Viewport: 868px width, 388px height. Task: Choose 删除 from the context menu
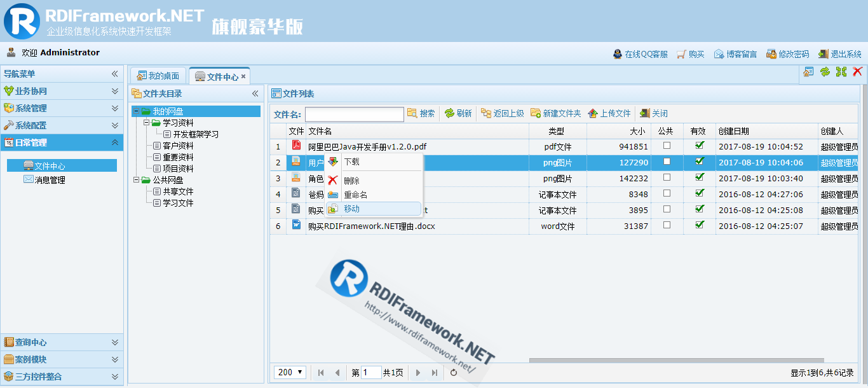tap(374, 181)
